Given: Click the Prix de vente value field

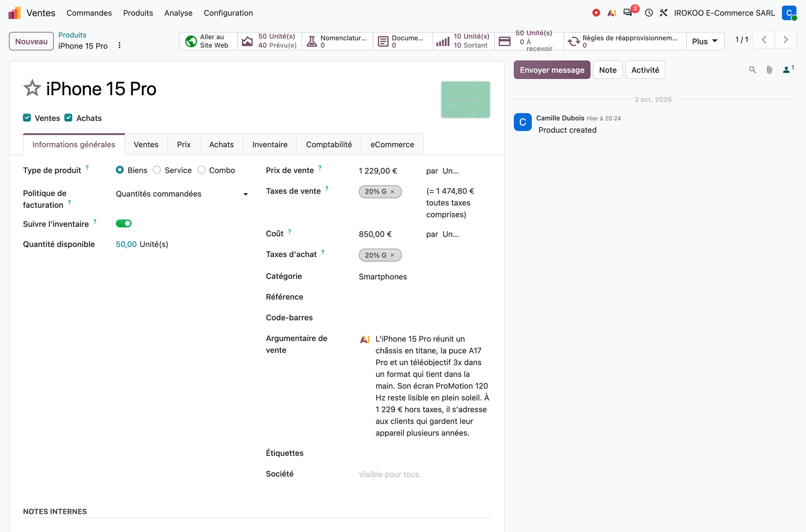Looking at the screenshot, I should point(388,171).
